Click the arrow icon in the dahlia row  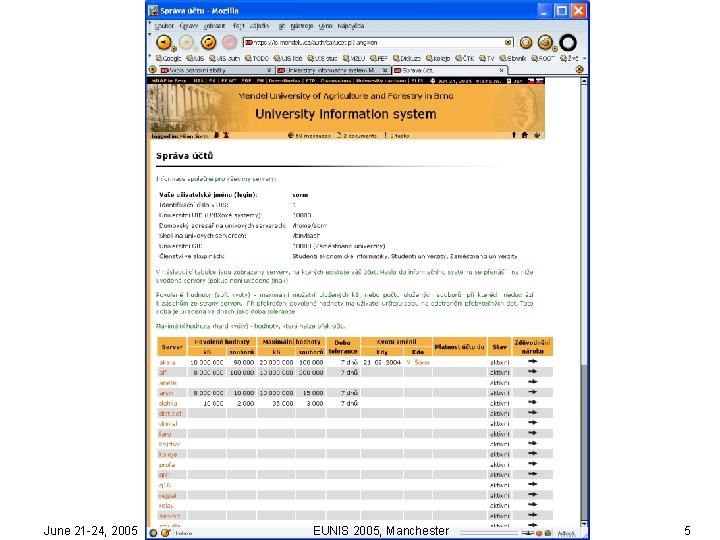click(x=532, y=402)
